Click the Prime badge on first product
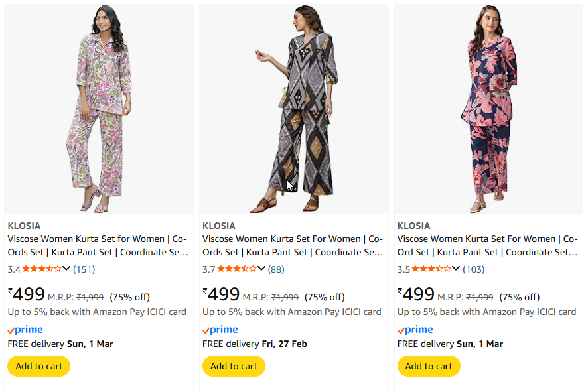584x392 pixels. (x=25, y=330)
